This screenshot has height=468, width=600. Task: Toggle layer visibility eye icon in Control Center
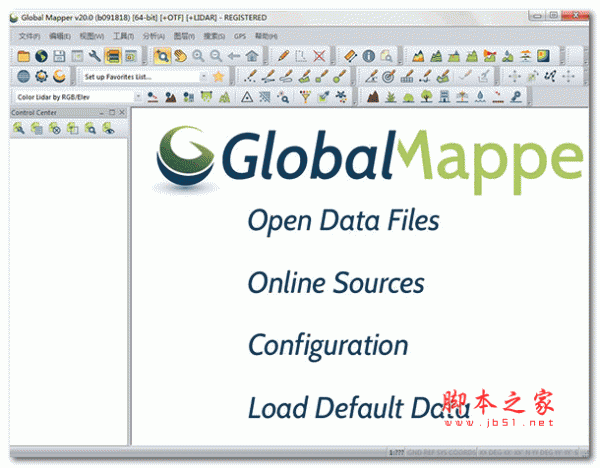click(109, 128)
